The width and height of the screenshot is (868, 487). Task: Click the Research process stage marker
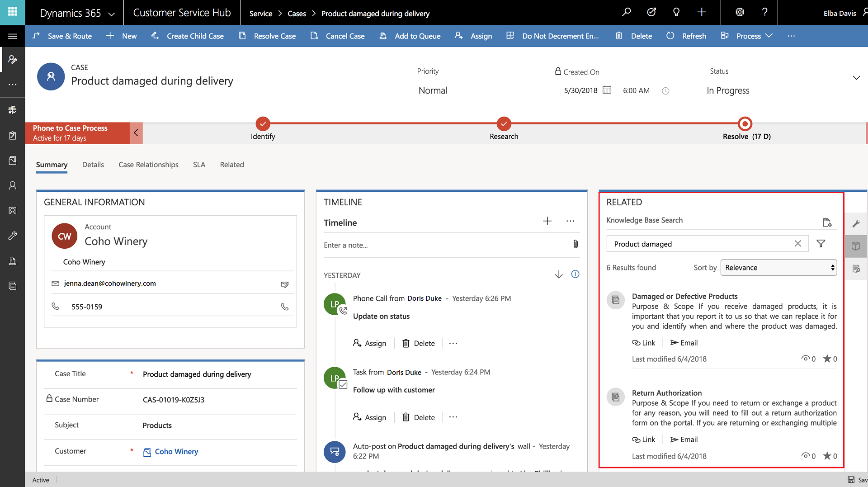pos(504,123)
